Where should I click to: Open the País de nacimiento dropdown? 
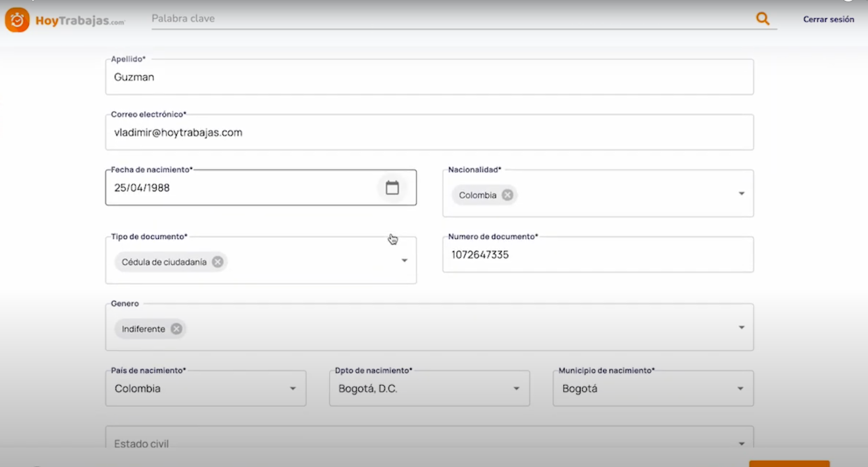click(206, 389)
